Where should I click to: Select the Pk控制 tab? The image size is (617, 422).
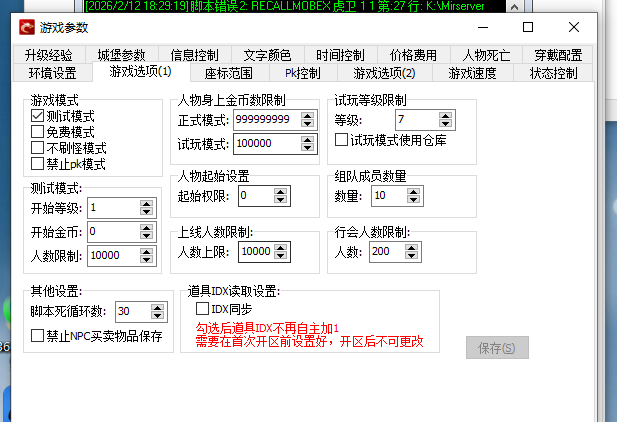coord(302,73)
